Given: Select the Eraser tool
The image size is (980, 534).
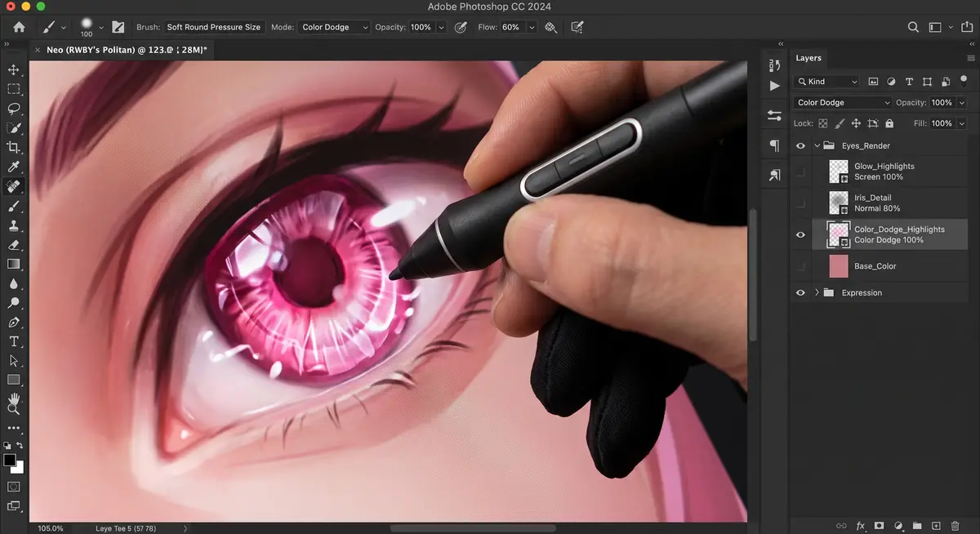Looking at the screenshot, I should [x=14, y=245].
